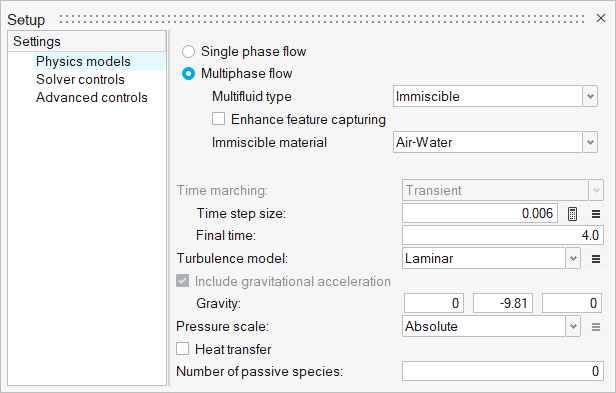Click the Number of passive species field
This screenshot has height=393, width=616.
(502, 371)
